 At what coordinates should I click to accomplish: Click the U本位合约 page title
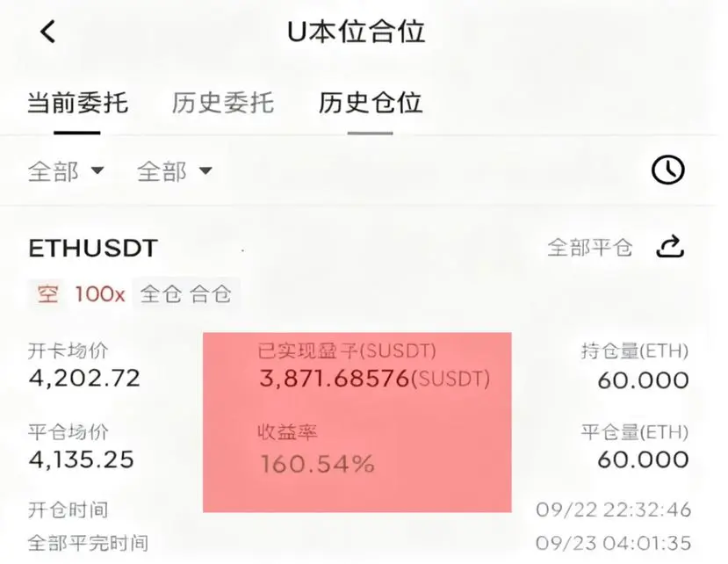click(x=357, y=32)
